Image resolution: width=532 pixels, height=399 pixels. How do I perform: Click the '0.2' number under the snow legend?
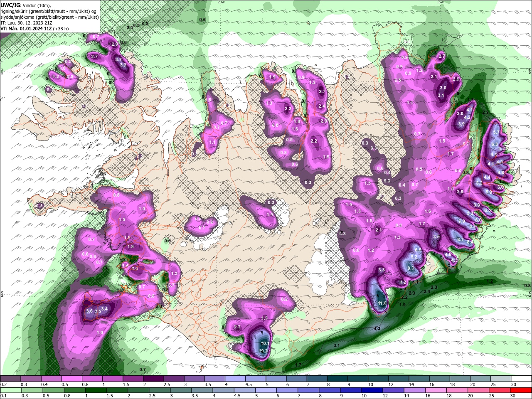(x=3, y=384)
